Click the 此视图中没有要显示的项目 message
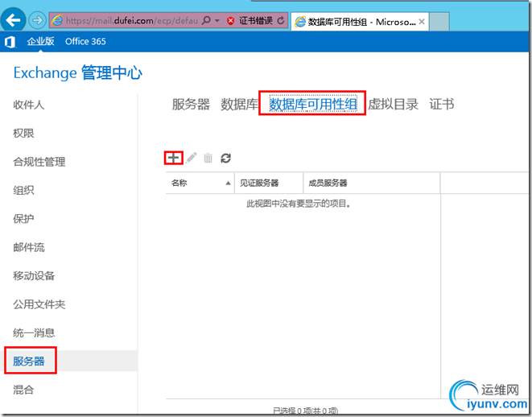532x417 pixels. 299,204
